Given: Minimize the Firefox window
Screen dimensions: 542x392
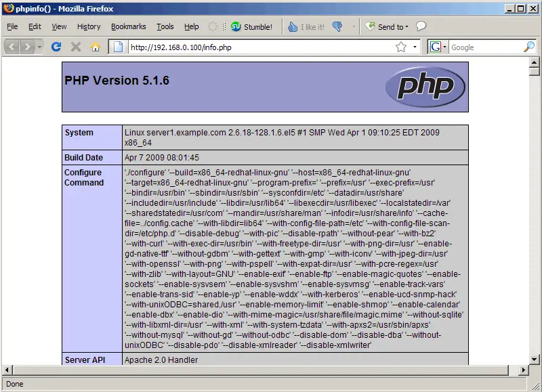Looking at the screenshot, I should click(509, 9).
